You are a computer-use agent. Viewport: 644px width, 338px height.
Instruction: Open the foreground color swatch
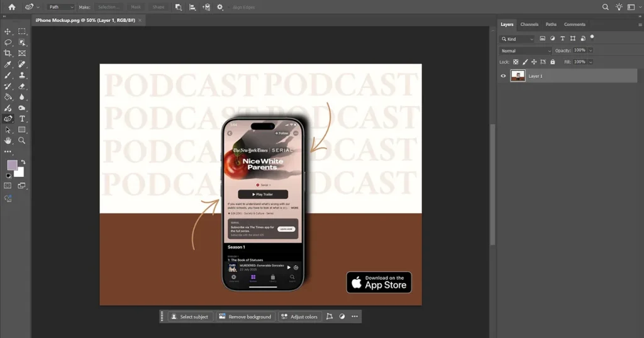[x=13, y=165]
